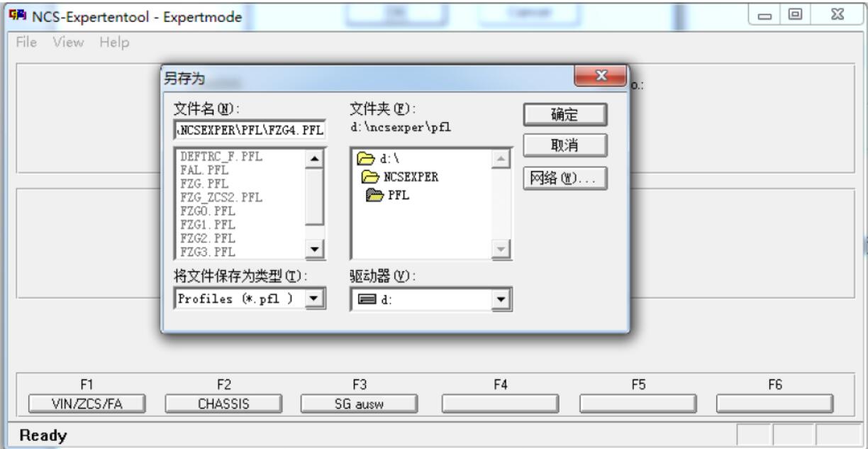
Task: Open the View menu
Action: tap(68, 43)
